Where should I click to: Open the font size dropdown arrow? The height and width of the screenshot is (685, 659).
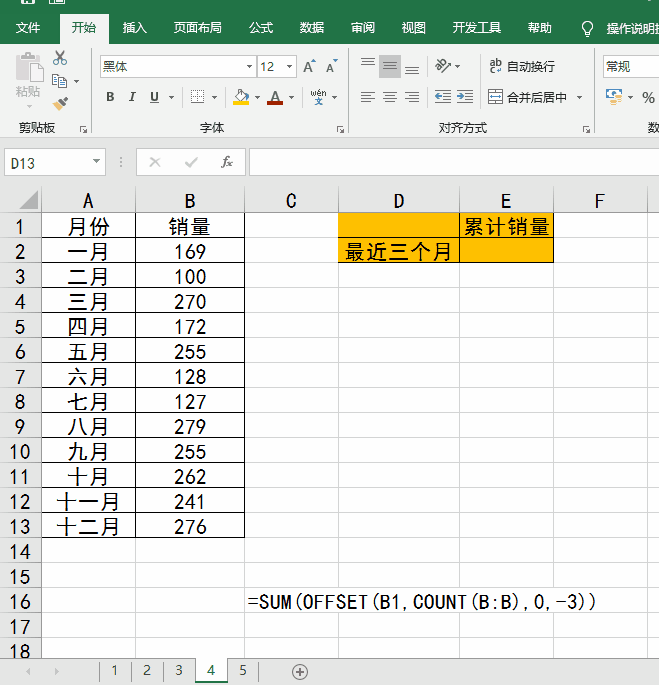click(x=289, y=66)
